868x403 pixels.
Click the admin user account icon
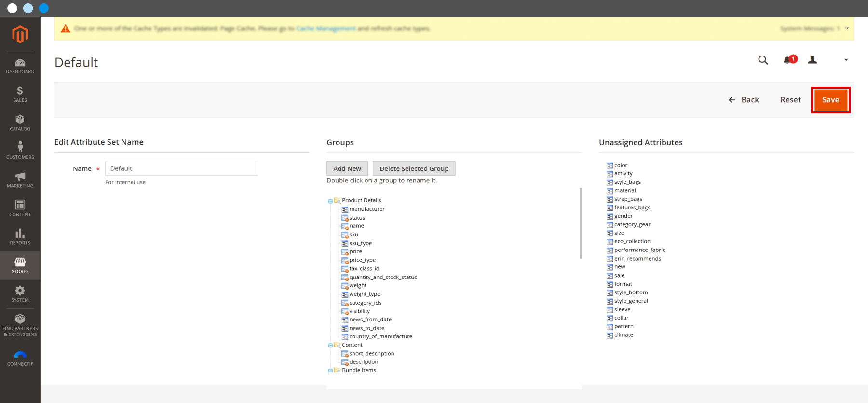pos(813,60)
